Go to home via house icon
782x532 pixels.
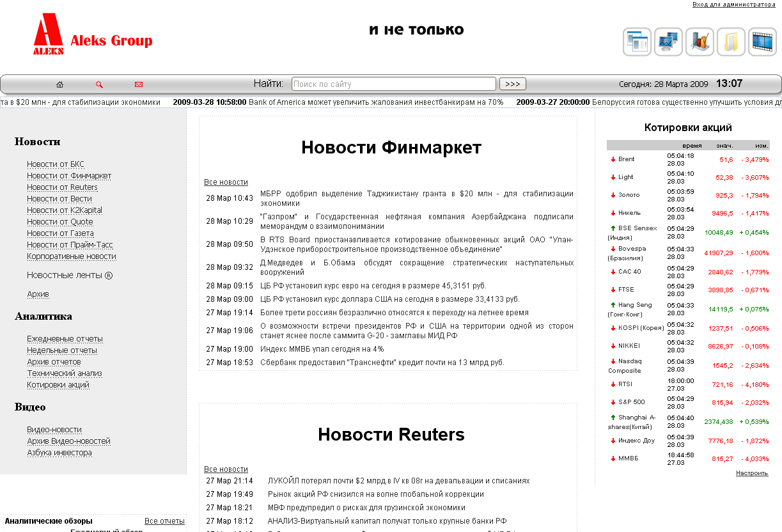(60, 84)
